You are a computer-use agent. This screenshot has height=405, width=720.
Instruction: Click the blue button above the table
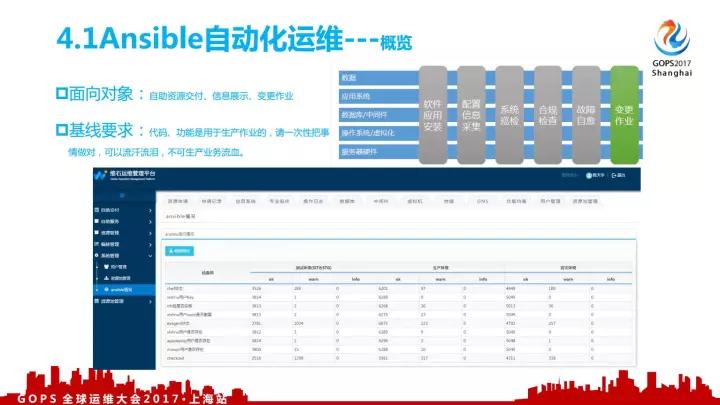coord(179,251)
